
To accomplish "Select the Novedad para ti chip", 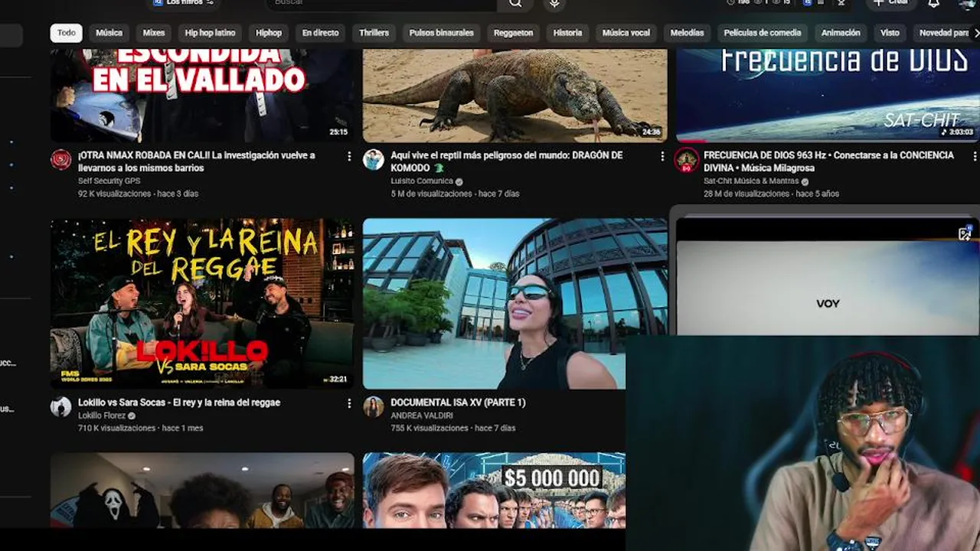I will pos(943,33).
